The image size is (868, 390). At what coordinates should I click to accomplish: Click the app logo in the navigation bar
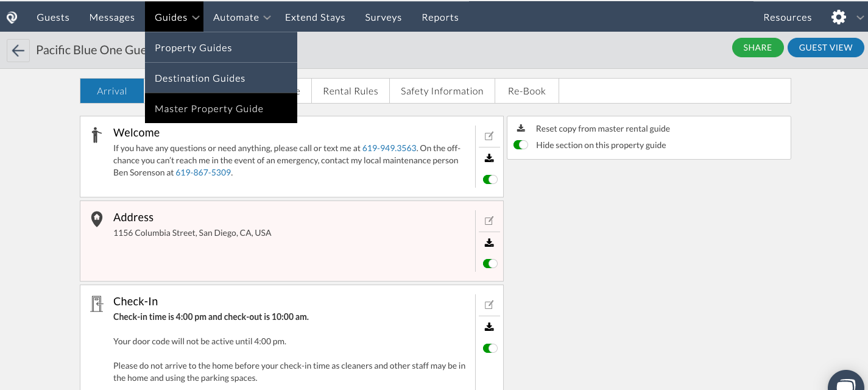[x=12, y=16]
